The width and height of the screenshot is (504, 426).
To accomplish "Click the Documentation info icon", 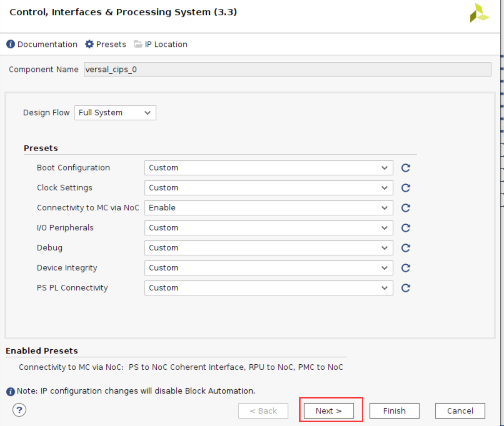I will 11,44.
